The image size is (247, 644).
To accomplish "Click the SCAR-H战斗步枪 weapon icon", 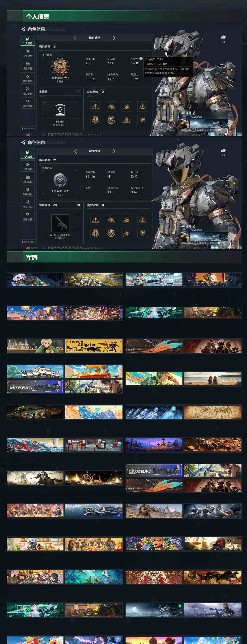I will coord(60,223).
